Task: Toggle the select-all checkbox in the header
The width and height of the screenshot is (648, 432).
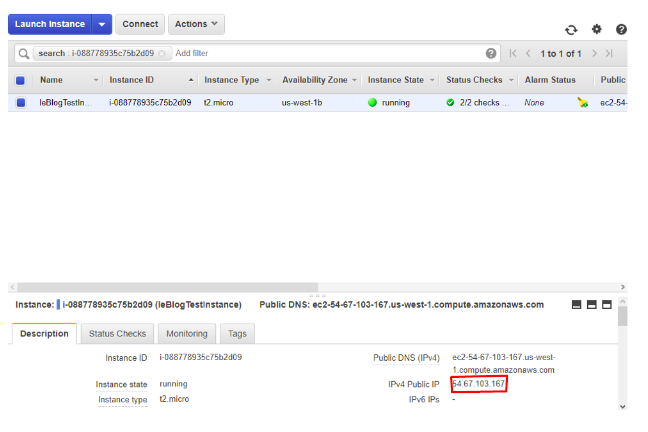Action: pyautogui.click(x=20, y=80)
